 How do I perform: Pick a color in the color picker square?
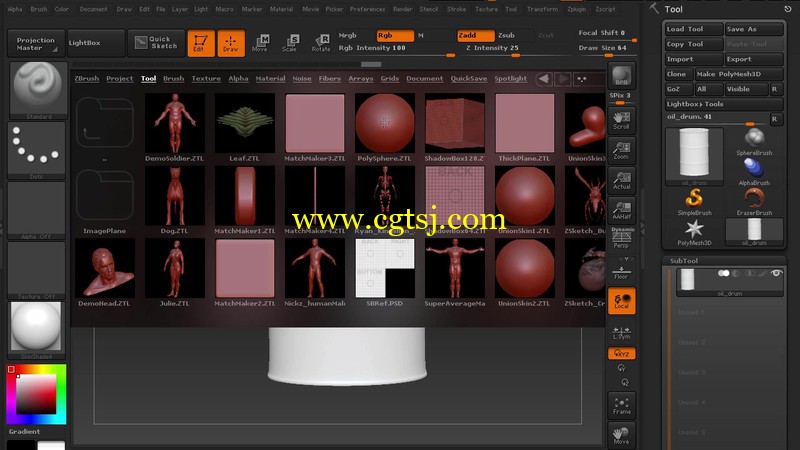point(36,394)
